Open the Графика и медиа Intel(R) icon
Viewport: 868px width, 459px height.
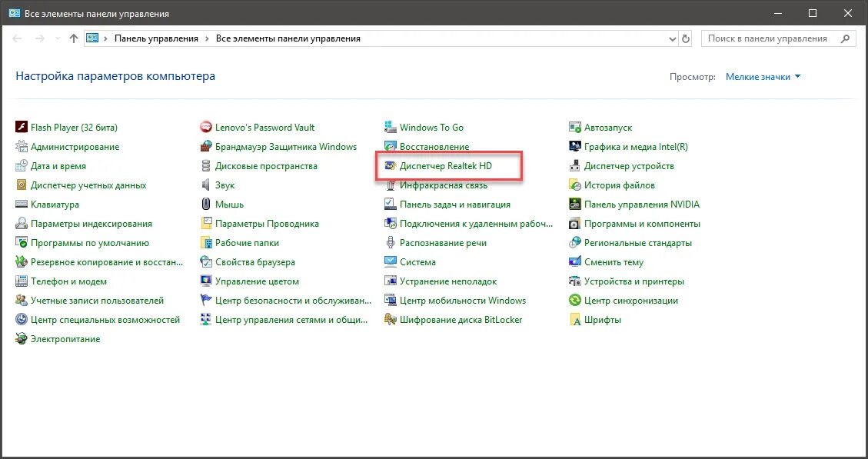(x=575, y=147)
